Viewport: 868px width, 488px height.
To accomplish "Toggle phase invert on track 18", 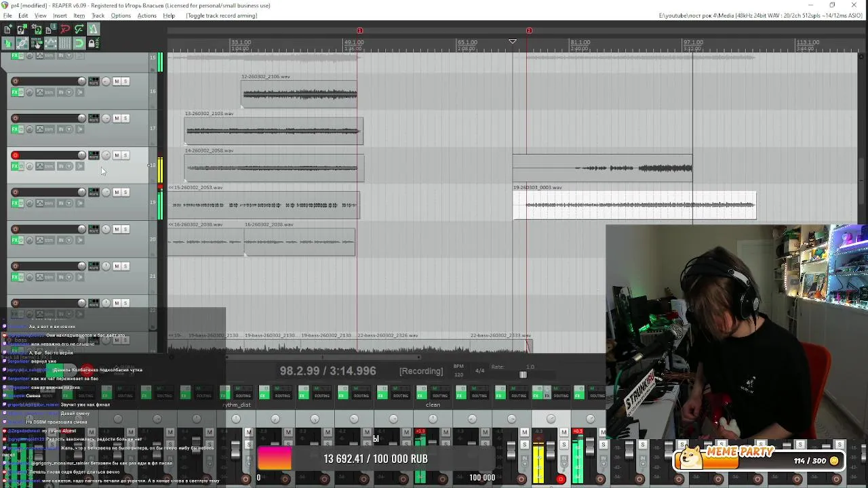I will 29,166.
